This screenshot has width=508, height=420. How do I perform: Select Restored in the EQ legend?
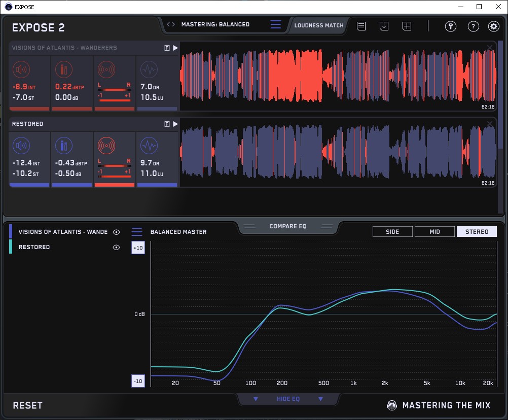(x=34, y=247)
